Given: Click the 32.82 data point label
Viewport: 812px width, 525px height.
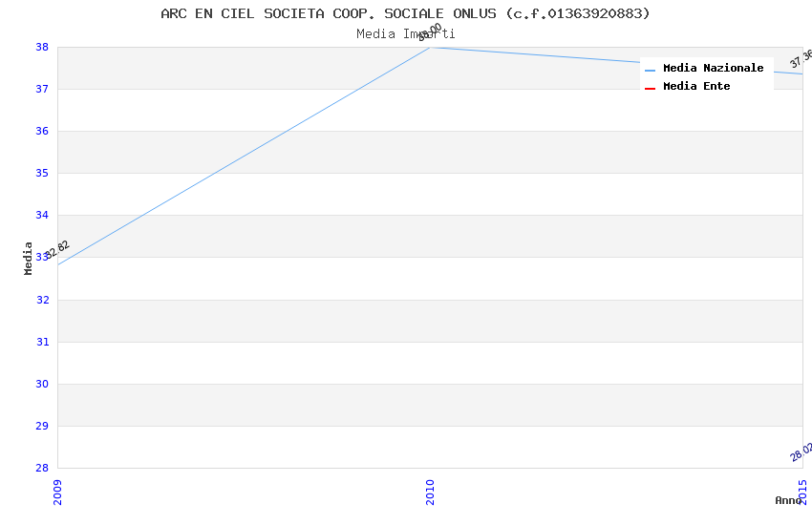Looking at the screenshot, I should [x=57, y=250].
